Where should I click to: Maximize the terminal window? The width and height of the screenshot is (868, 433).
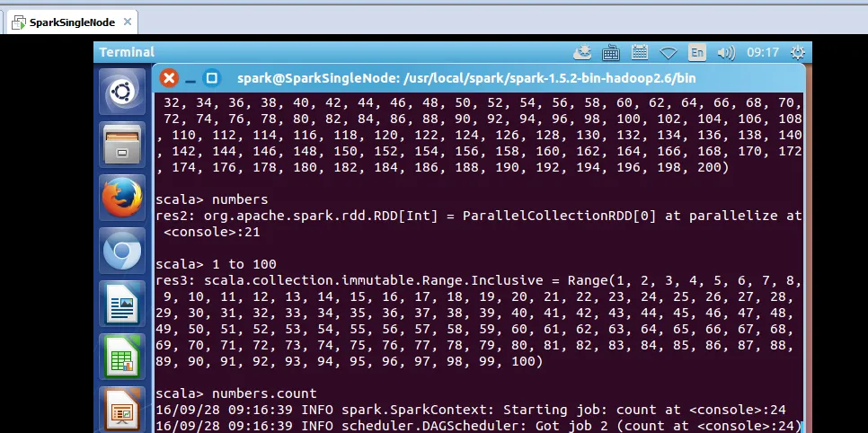coord(211,78)
